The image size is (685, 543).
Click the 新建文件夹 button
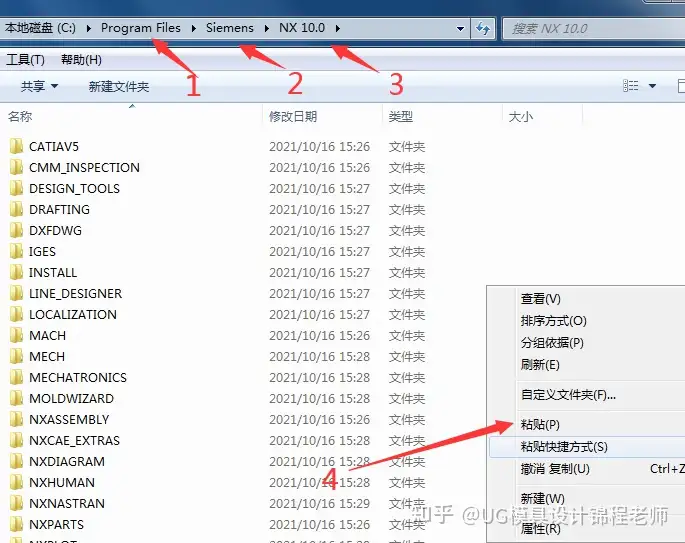pyautogui.click(x=119, y=86)
